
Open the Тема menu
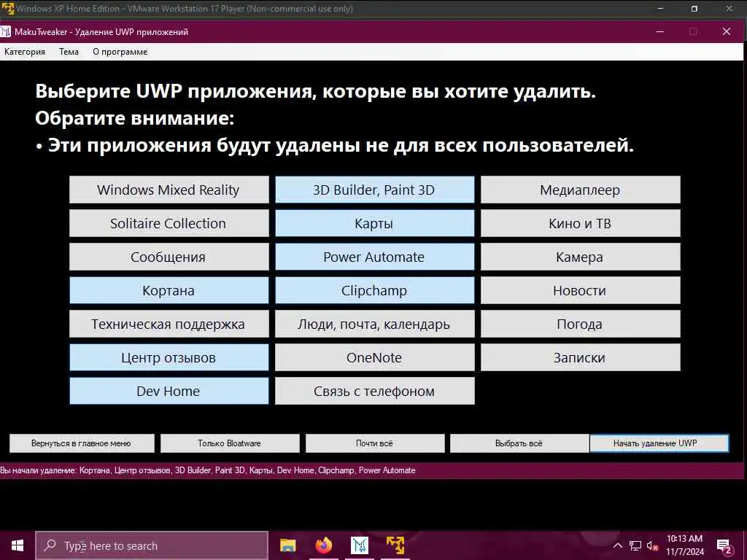tap(69, 52)
